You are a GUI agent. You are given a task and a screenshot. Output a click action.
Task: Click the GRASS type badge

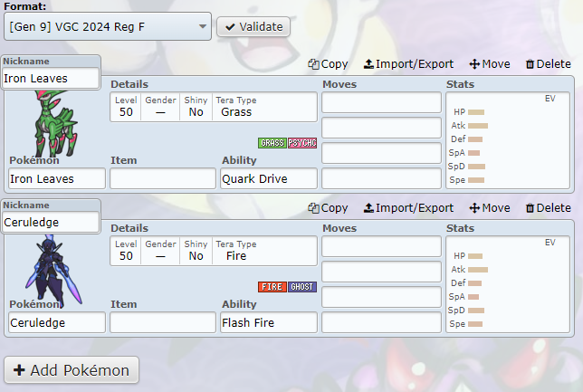coord(272,143)
